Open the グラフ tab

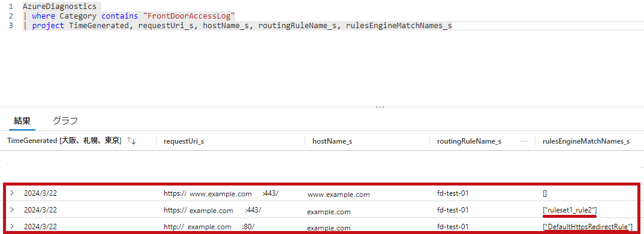coord(65,121)
